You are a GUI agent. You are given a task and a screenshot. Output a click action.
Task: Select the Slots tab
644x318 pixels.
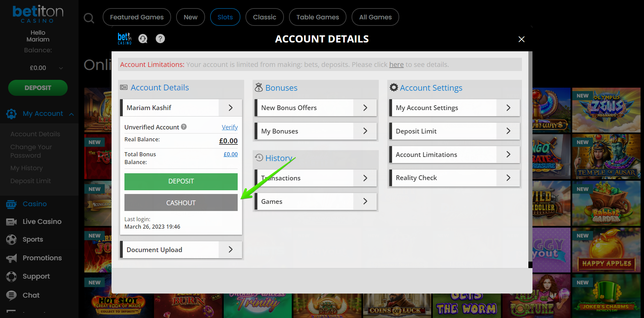pyautogui.click(x=225, y=17)
